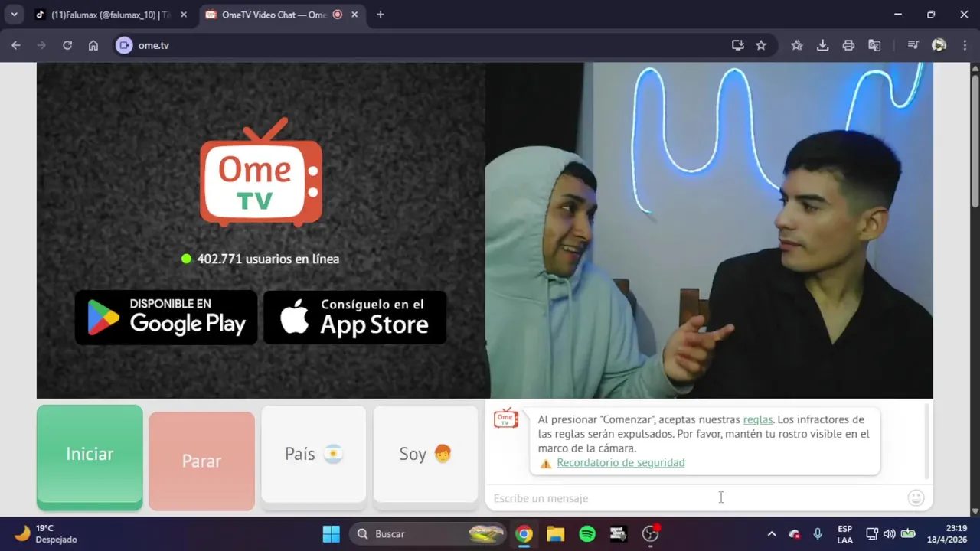Open the browser downloads icon
980x551 pixels.
tap(823, 45)
